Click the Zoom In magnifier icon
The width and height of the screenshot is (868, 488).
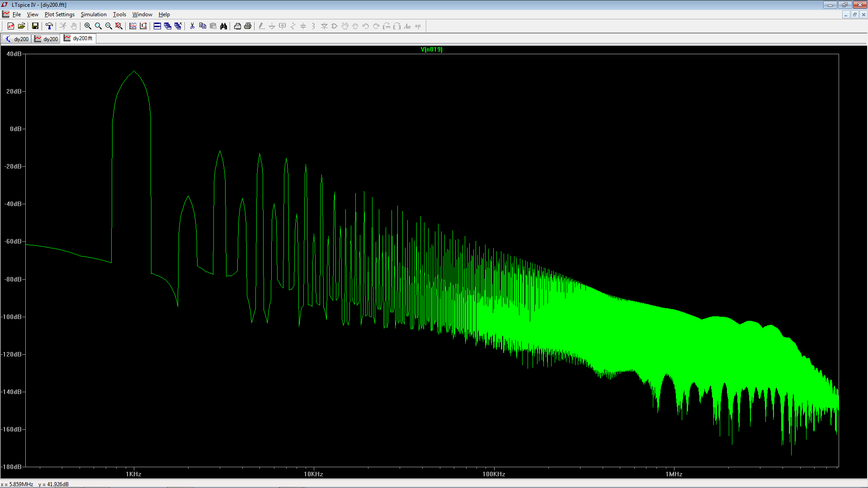tap(88, 26)
